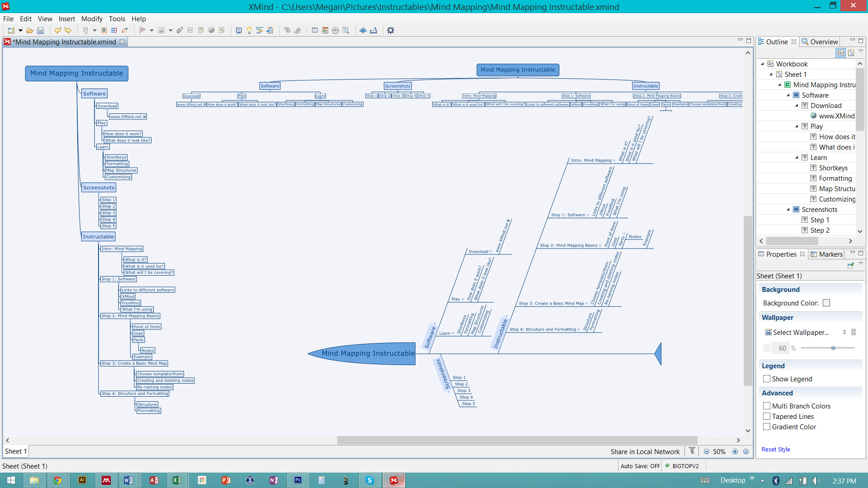This screenshot has width=868, height=488.
Task: Collapse the Download outline node
Action: pos(797,106)
